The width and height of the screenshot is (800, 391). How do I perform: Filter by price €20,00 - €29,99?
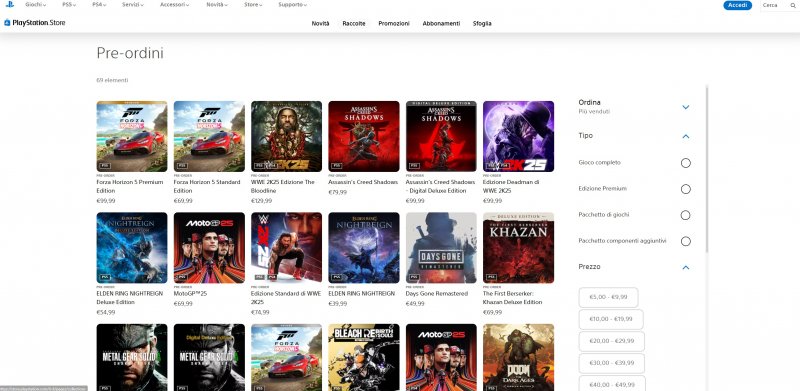(611, 341)
